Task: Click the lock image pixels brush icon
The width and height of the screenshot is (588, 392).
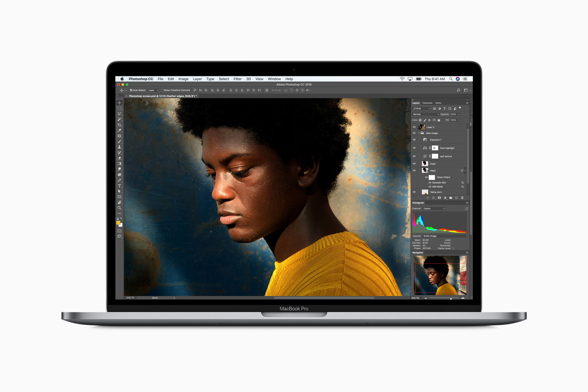Action: pos(425,120)
